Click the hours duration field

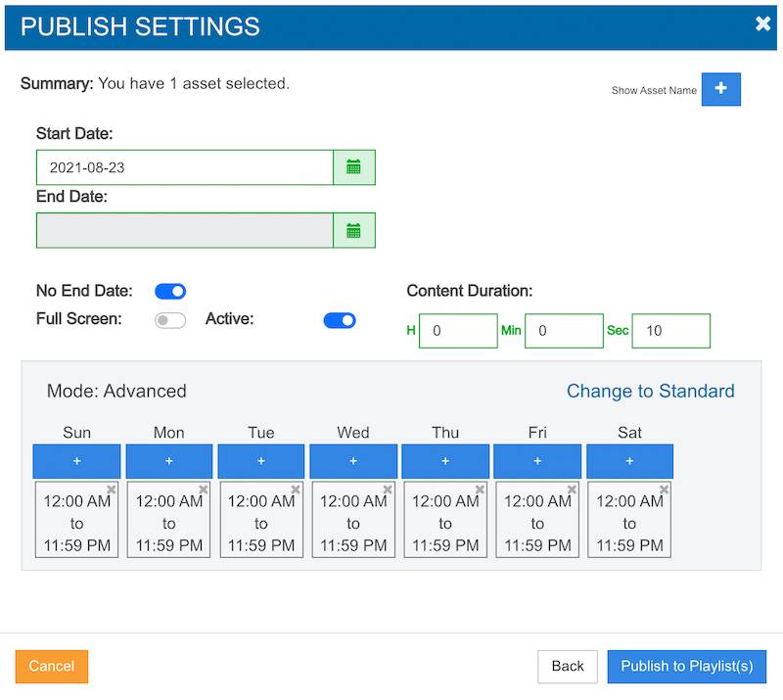[458, 331]
